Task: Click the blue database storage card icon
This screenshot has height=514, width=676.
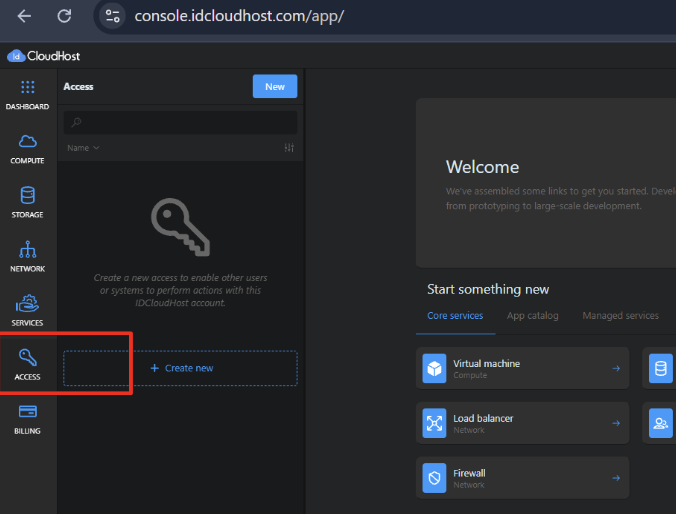Action: tap(660, 368)
